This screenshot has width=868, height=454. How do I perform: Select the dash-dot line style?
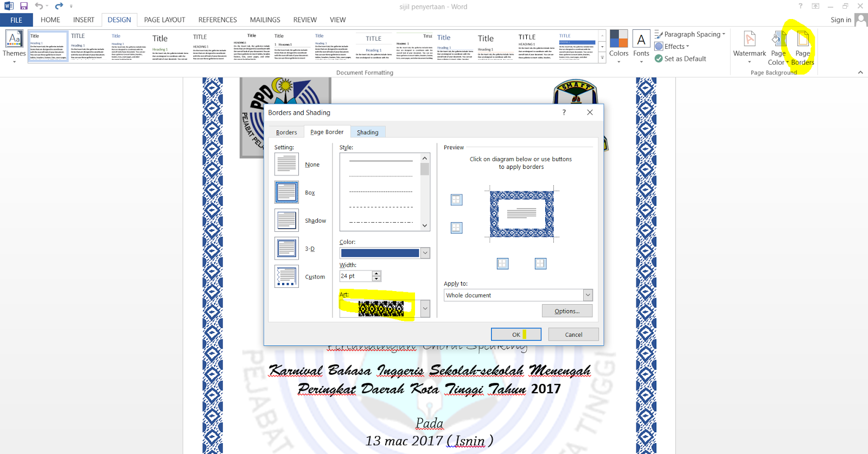[381, 223]
